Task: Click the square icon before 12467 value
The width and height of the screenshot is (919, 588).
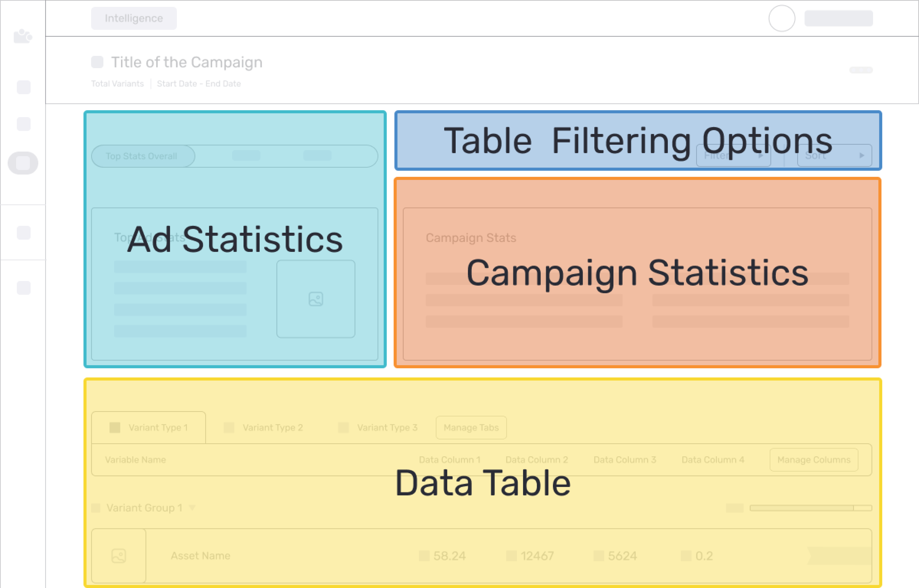Action: point(511,556)
